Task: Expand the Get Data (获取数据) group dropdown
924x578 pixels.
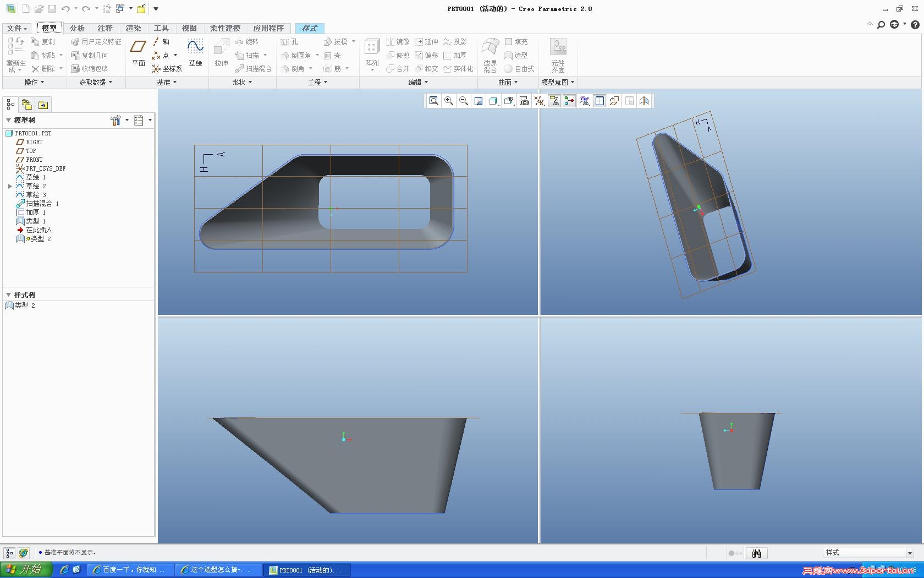Action: [96, 82]
